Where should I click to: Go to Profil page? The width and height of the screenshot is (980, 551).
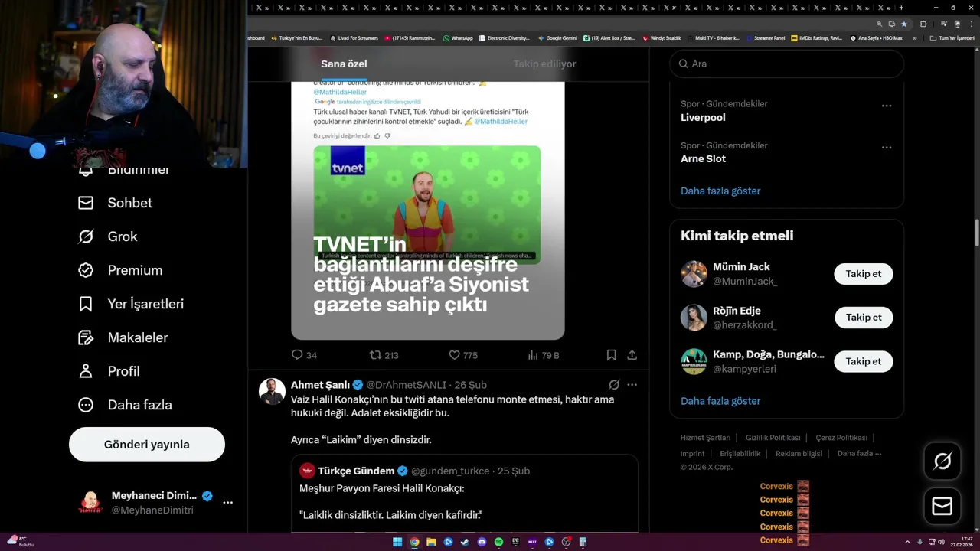[109, 371]
